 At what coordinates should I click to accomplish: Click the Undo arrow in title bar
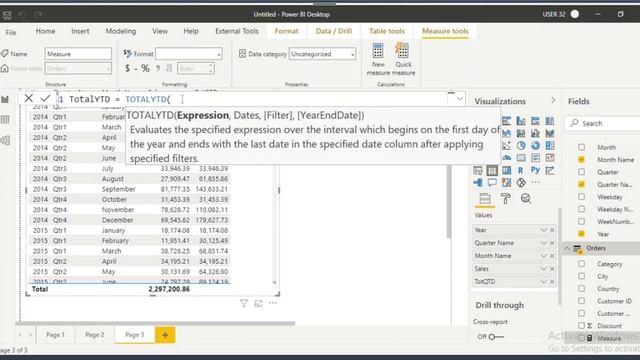pyautogui.click(x=22, y=15)
